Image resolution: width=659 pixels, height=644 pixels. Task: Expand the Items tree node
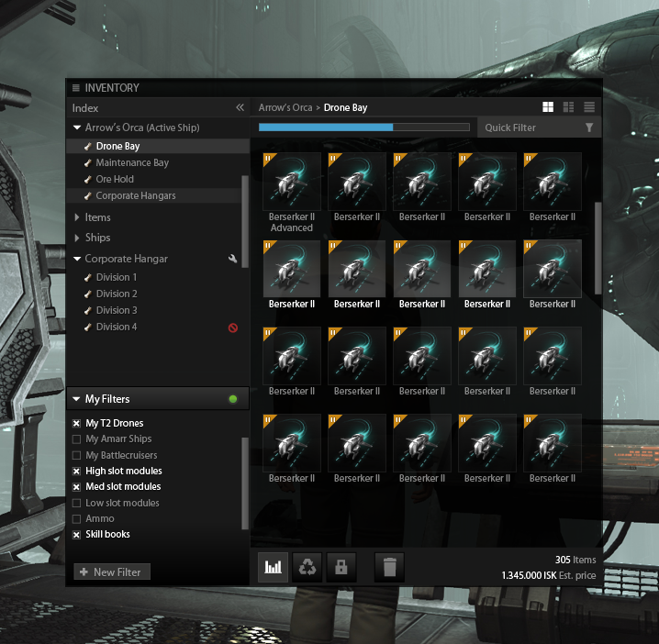pos(77,217)
